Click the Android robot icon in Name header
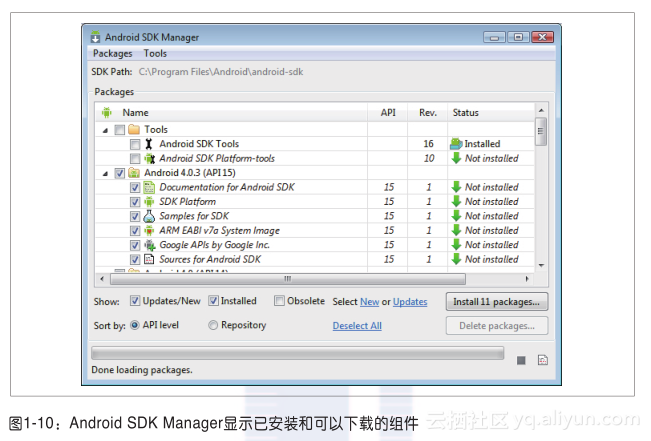Viewport: 651px width, 441px height. 107,112
